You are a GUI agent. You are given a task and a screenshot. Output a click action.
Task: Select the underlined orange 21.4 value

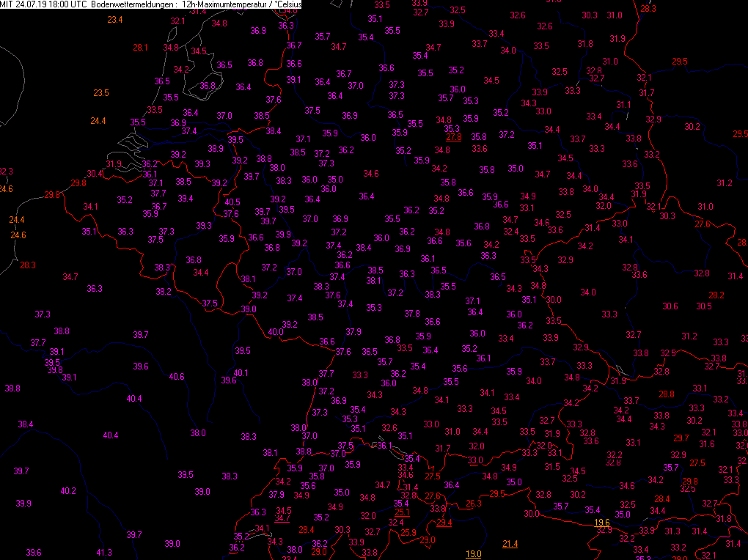(510, 543)
